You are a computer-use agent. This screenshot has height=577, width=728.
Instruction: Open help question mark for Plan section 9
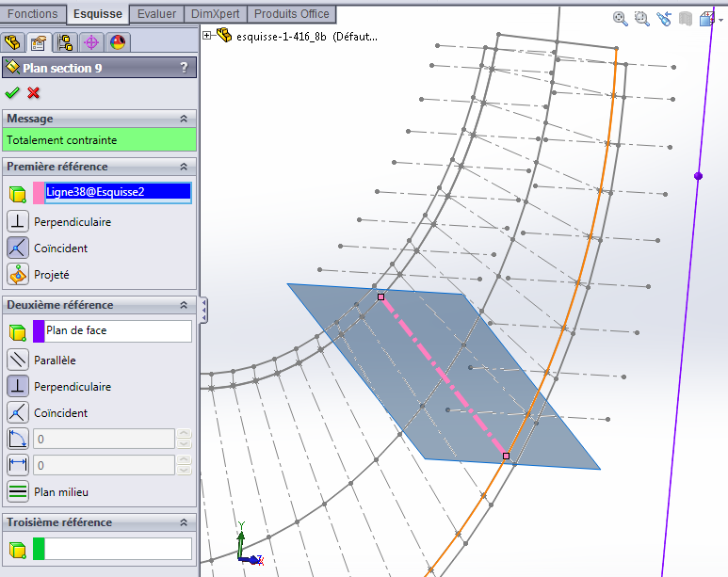184,68
